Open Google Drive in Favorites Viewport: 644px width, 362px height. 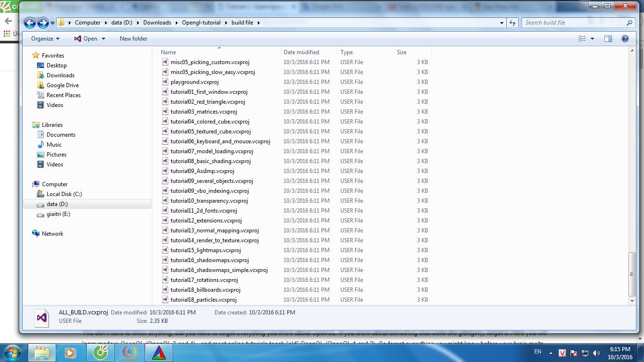(62, 85)
